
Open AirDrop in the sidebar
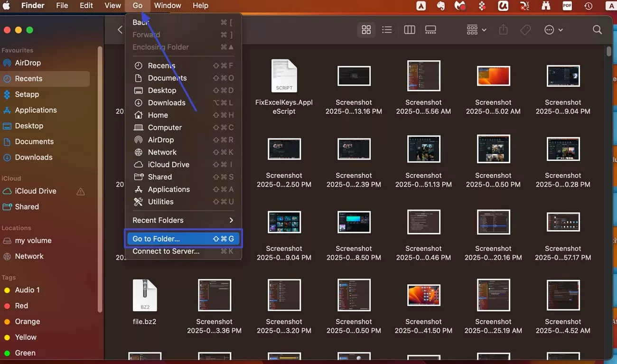click(28, 63)
